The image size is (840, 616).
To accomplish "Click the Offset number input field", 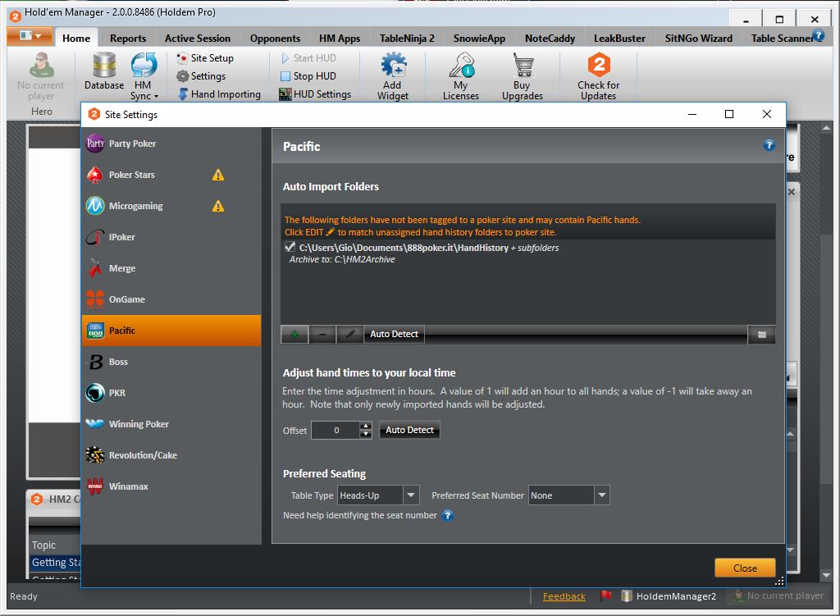I will [x=336, y=430].
